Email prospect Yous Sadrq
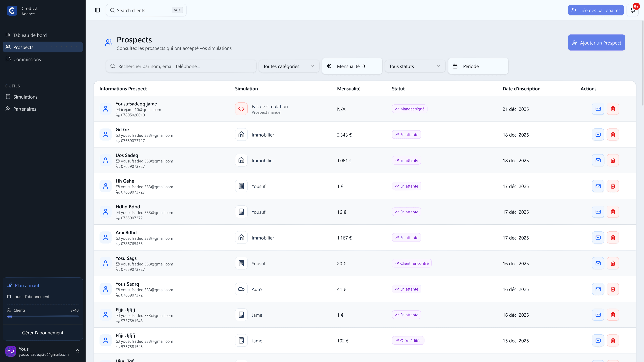Screen dimensions: 644x362 click(598, 289)
